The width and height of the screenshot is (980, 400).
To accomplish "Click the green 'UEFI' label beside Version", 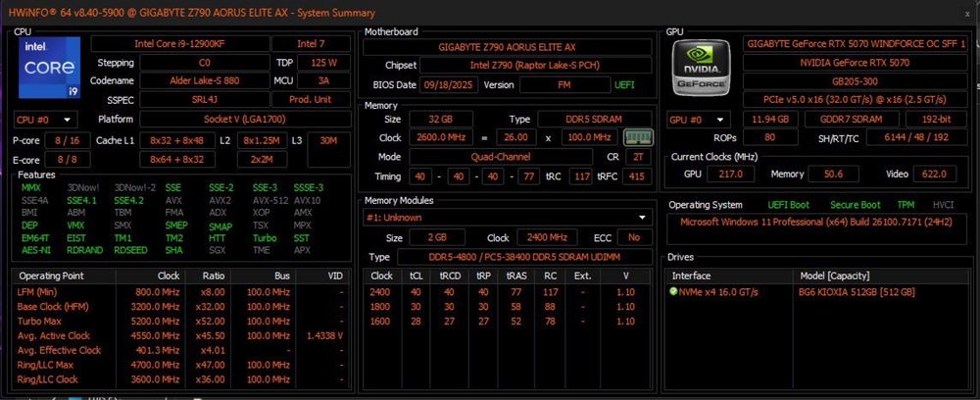I will (x=624, y=84).
